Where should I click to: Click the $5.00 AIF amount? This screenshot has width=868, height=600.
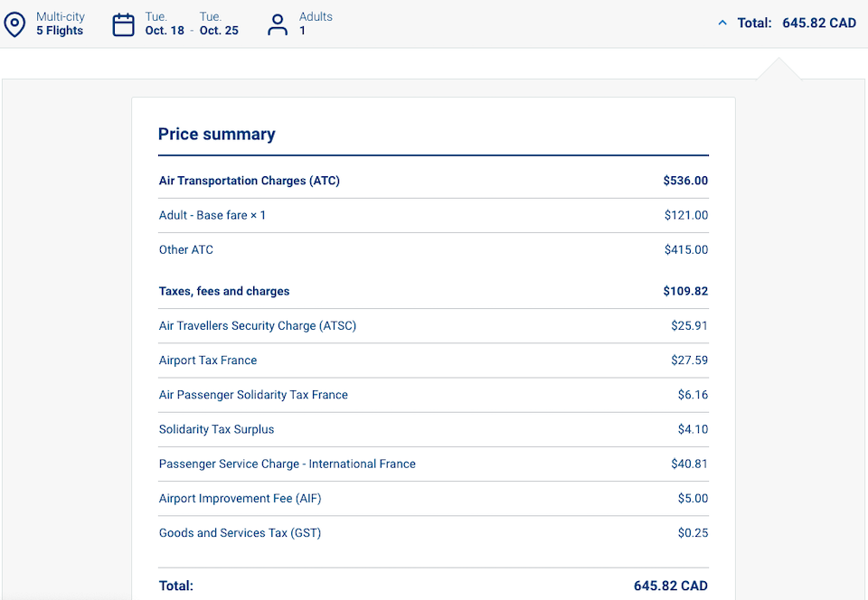693,499
